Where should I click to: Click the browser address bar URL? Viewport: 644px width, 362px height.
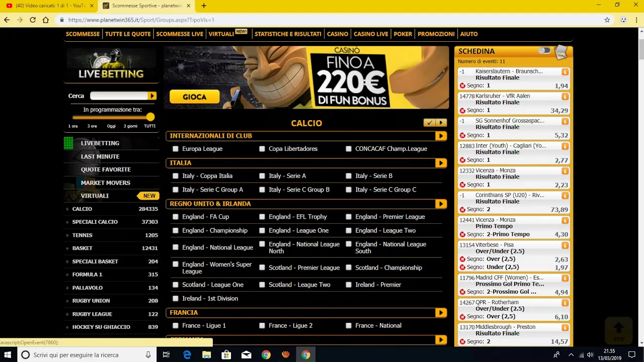coord(141,20)
